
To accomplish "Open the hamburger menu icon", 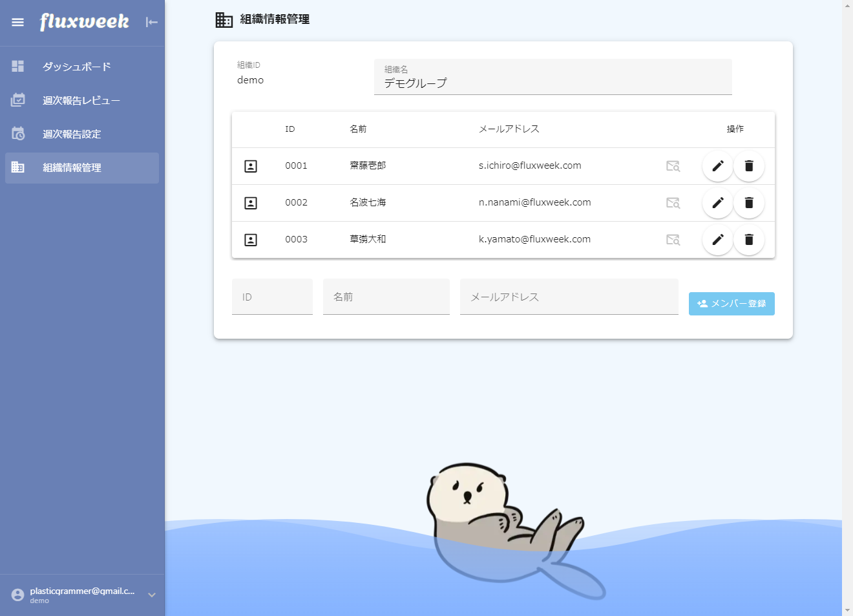I will point(17,22).
